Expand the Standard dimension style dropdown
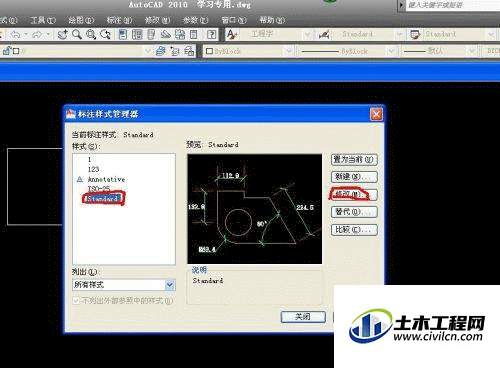The height and width of the screenshot is (368, 500). point(399,34)
